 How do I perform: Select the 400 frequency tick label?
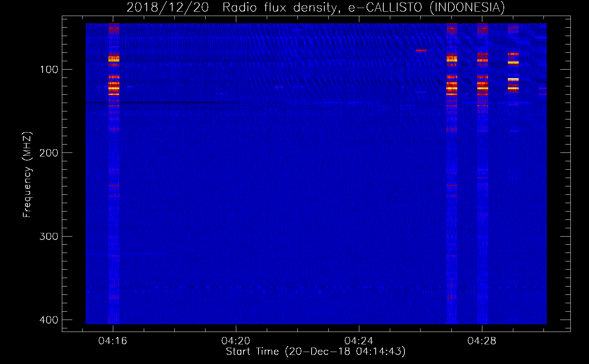[49, 320]
